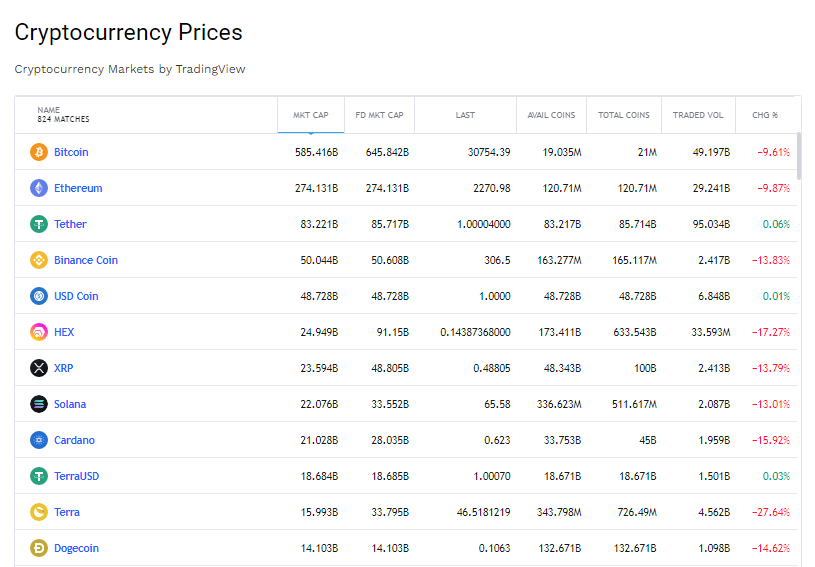This screenshot has width=815, height=567.
Task: Click the Solana logo icon
Action: coord(39,404)
